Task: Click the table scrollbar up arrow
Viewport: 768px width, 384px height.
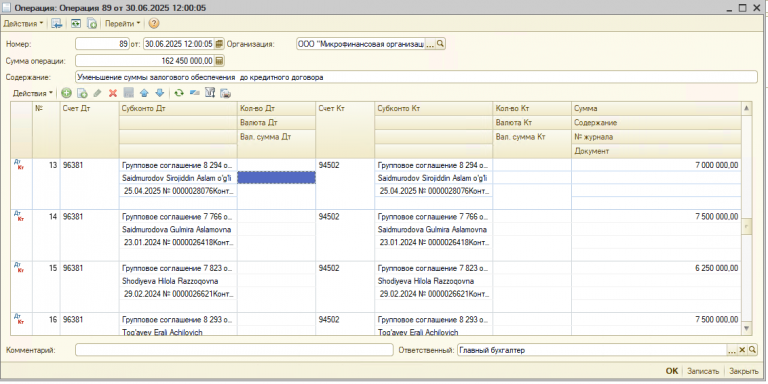Action: [746, 108]
